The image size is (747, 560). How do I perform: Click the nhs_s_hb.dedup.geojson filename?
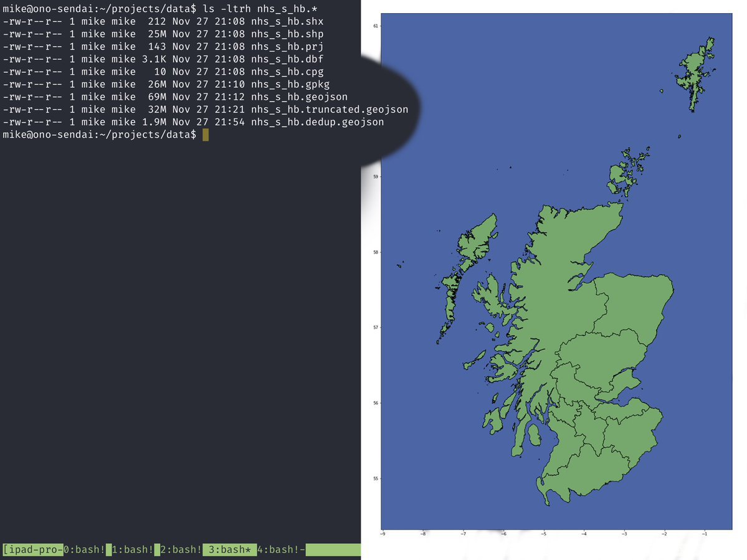[x=317, y=122]
